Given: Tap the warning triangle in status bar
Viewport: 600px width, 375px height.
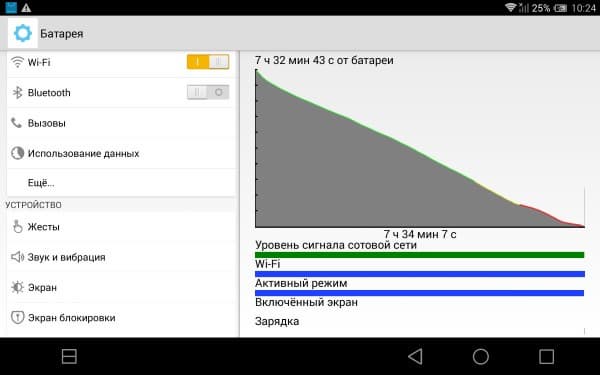Looking at the screenshot, I should point(26,8).
